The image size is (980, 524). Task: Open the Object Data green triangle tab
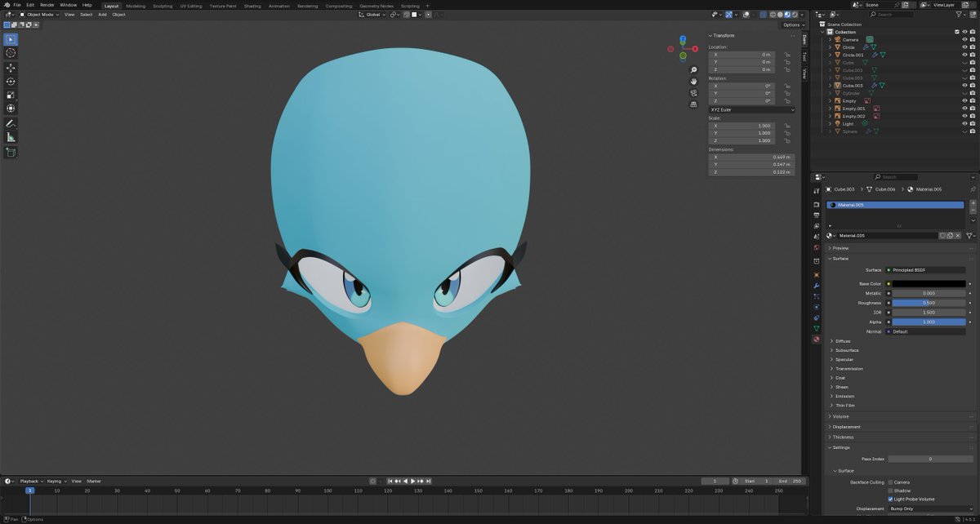pyautogui.click(x=816, y=328)
